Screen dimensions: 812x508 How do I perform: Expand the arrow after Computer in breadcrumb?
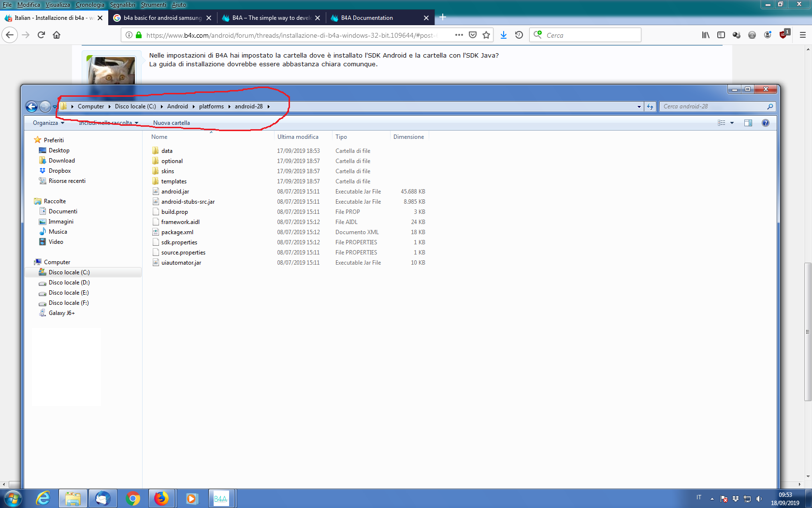(110, 106)
